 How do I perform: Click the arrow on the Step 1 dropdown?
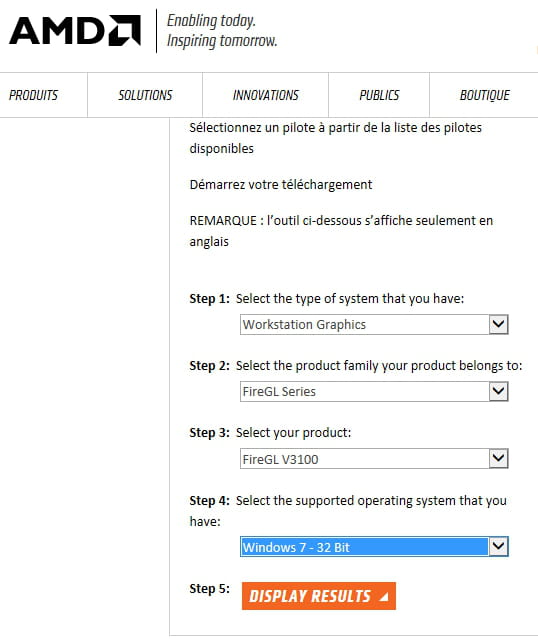498,325
